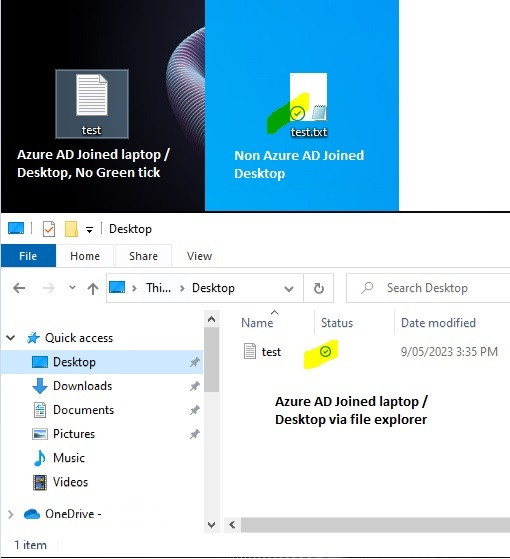Collapse the Quick access tree node
Image resolution: width=510 pixels, height=559 pixels.
(x=11, y=337)
